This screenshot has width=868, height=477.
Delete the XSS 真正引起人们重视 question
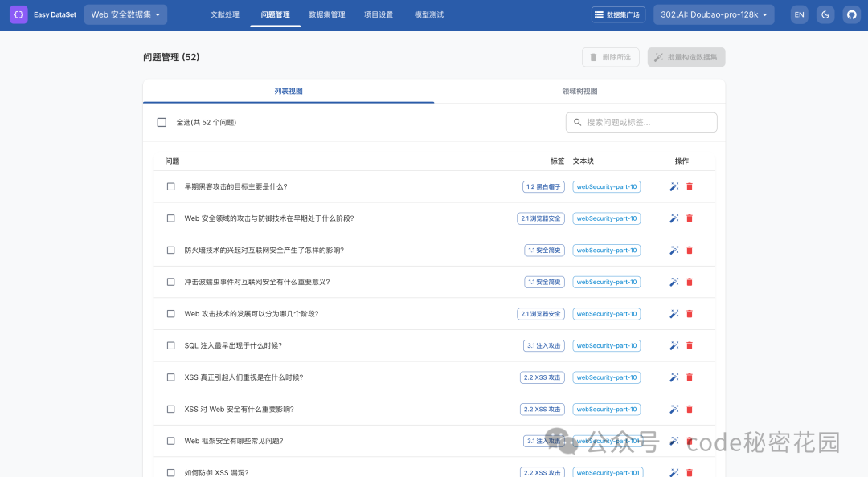tap(690, 377)
